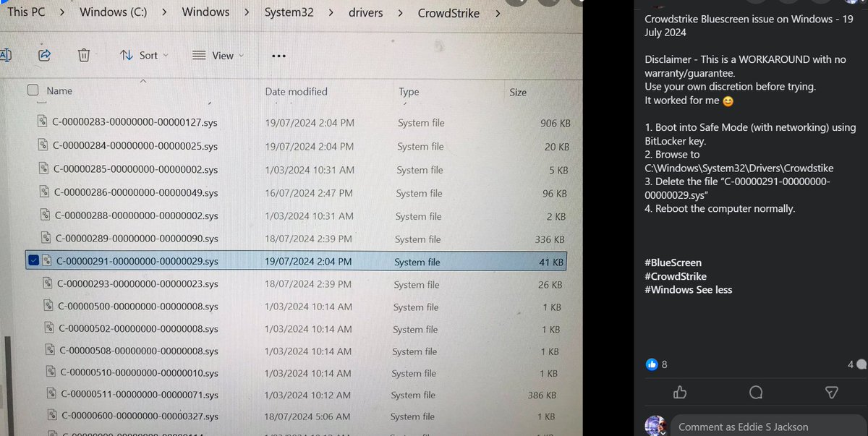Sort by the Type column header
868x436 pixels.
tap(409, 92)
